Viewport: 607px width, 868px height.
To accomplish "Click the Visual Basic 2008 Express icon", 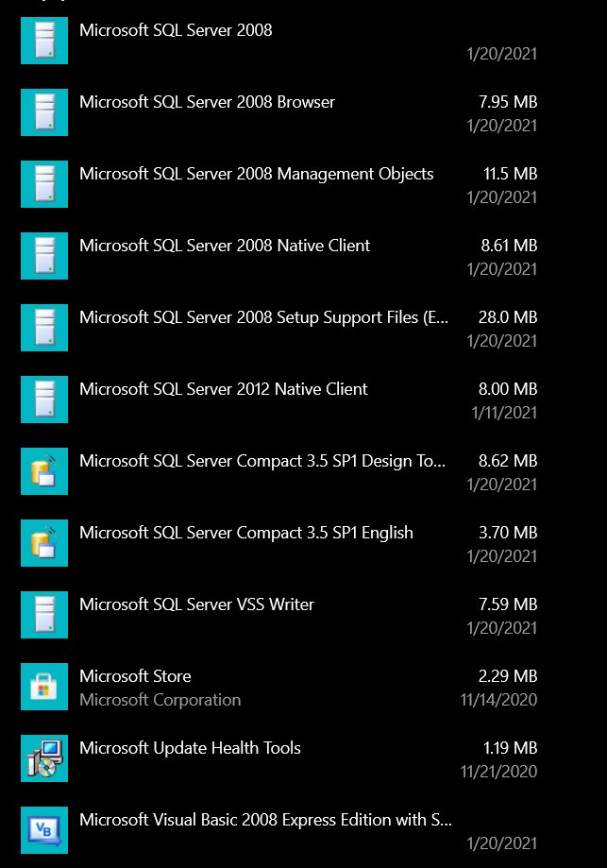I will [44, 830].
